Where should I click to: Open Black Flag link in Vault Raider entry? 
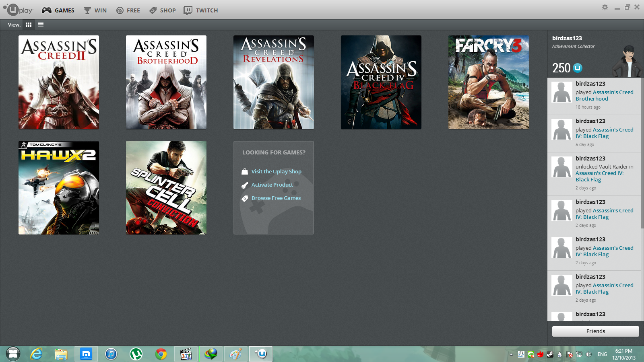click(x=600, y=177)
